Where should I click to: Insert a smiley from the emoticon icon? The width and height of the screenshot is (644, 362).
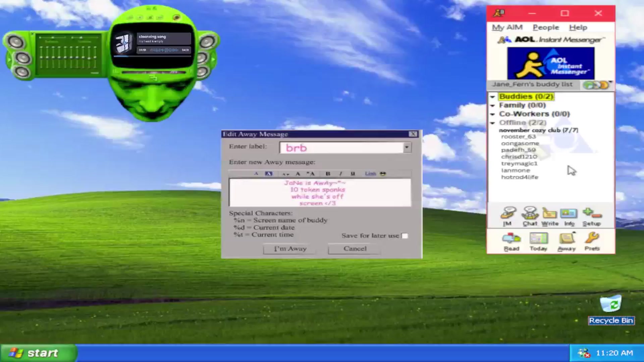[x=383, y=173]
